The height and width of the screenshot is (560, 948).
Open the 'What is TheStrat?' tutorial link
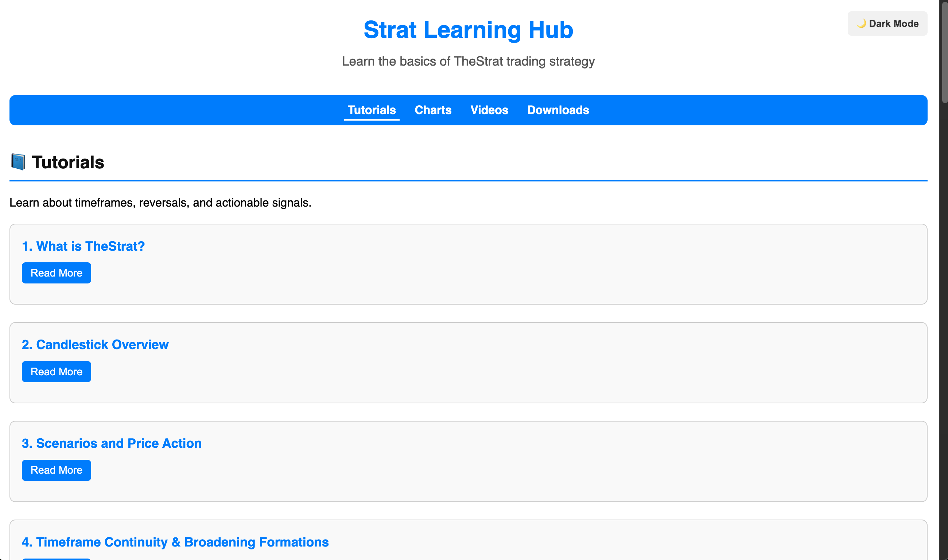pos(83,246)
